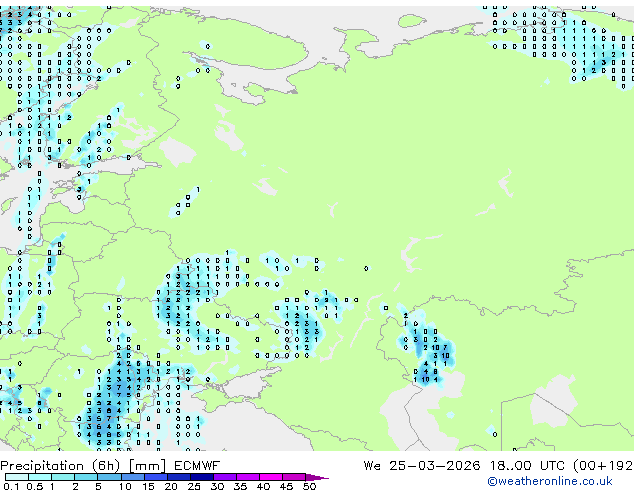Click the date '25-03-2026' text
This screenshot has width=634, height=490.
[x=435, y=466]
